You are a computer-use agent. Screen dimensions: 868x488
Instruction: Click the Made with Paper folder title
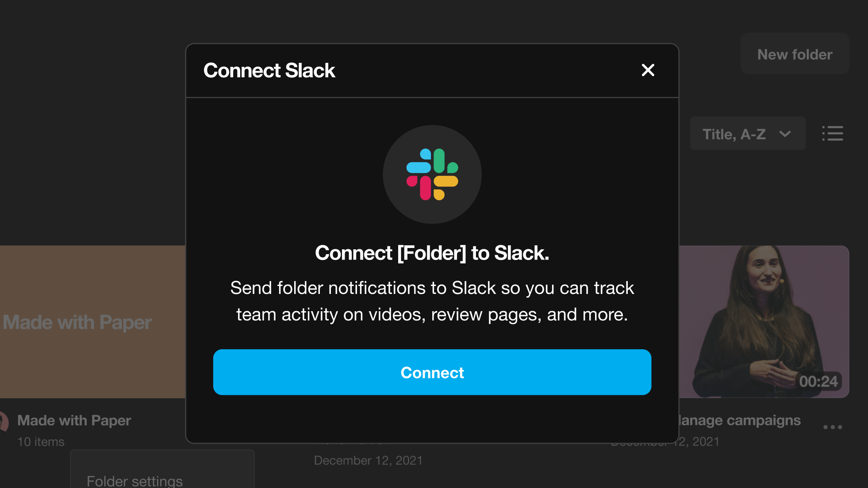pyautogui.click(x=74, y=420)
